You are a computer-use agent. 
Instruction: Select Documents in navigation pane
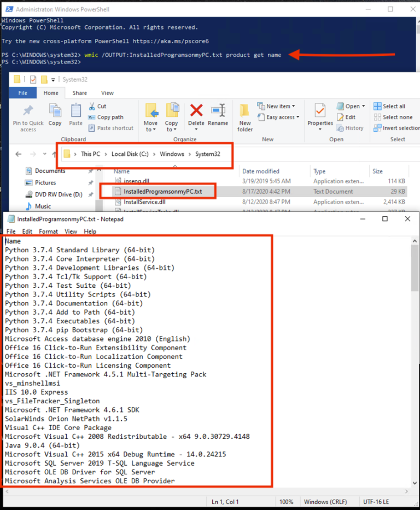50,171
